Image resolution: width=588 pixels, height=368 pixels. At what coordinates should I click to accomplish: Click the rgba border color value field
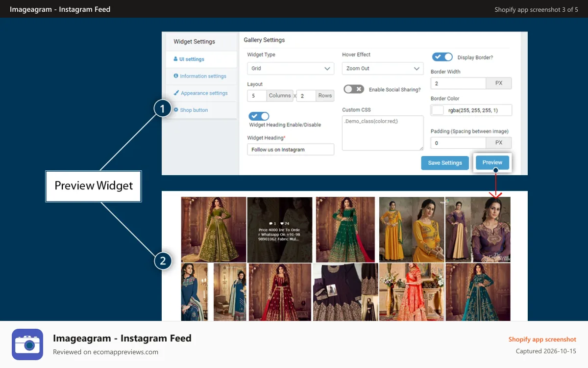[x=471, y=110]
